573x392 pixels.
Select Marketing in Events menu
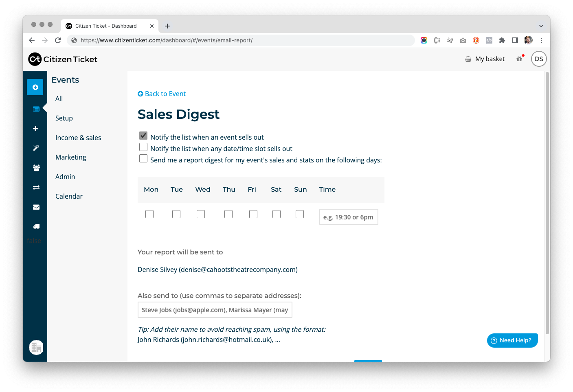point(71,157)
